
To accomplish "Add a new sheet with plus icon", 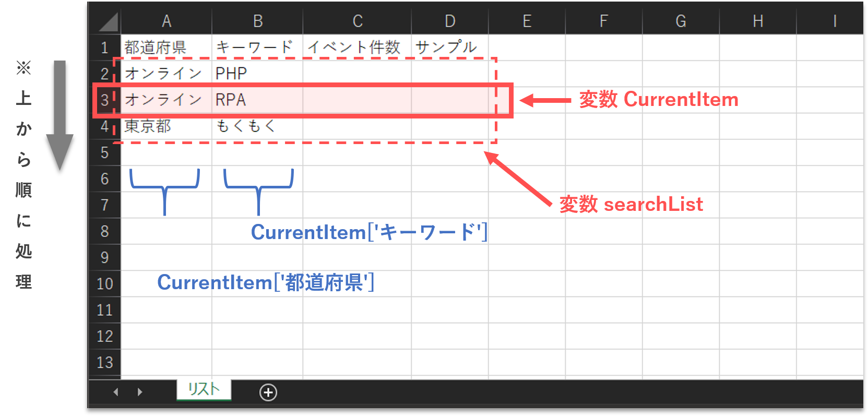I will pos(268,392).
